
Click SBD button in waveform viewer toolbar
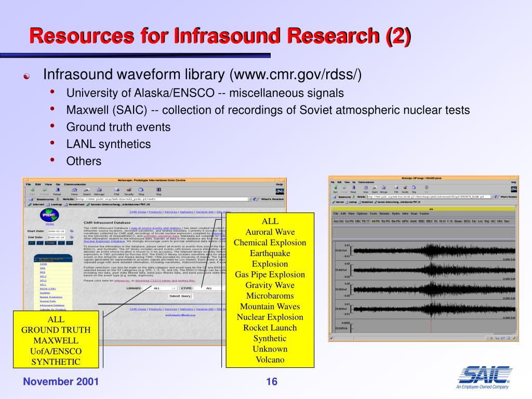click(x=421, y=221)
